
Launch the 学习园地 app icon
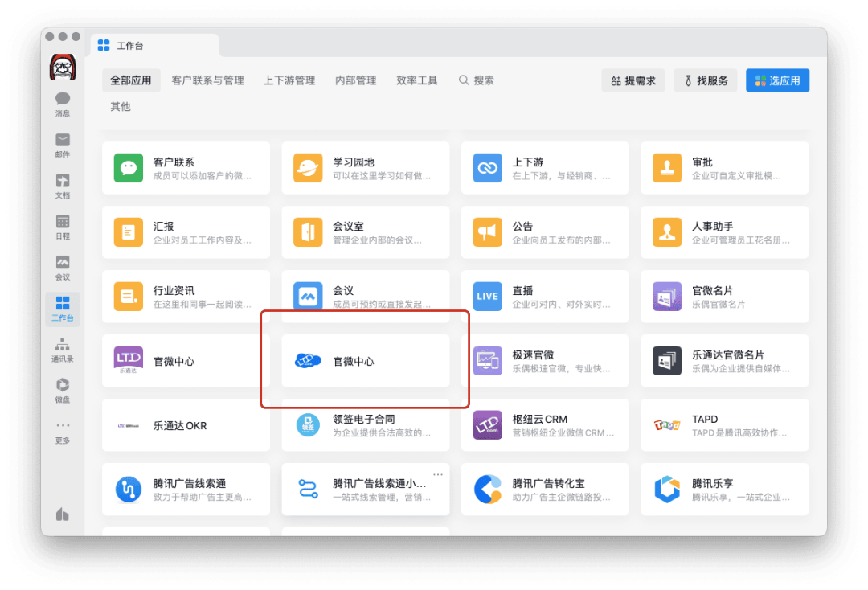tap(308, 168)
